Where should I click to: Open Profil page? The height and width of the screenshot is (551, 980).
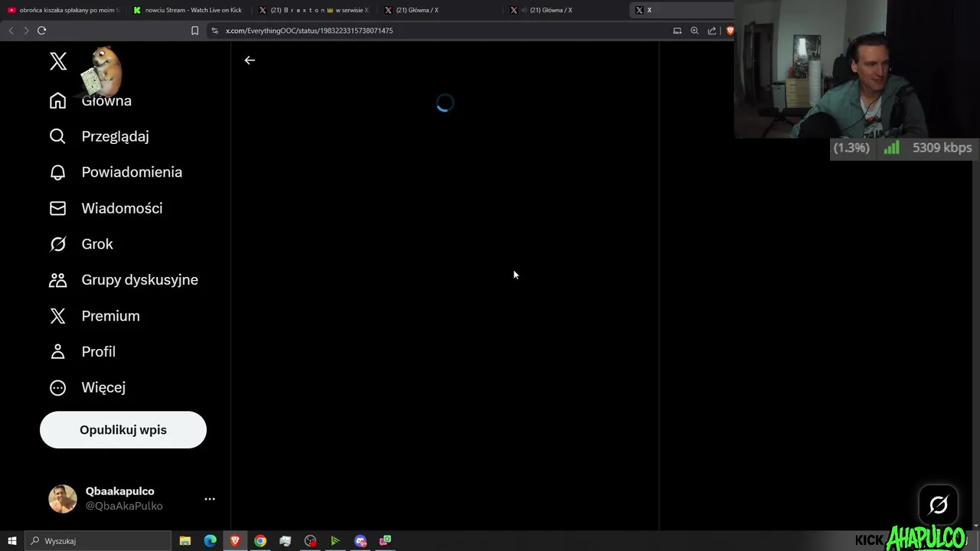82,352
